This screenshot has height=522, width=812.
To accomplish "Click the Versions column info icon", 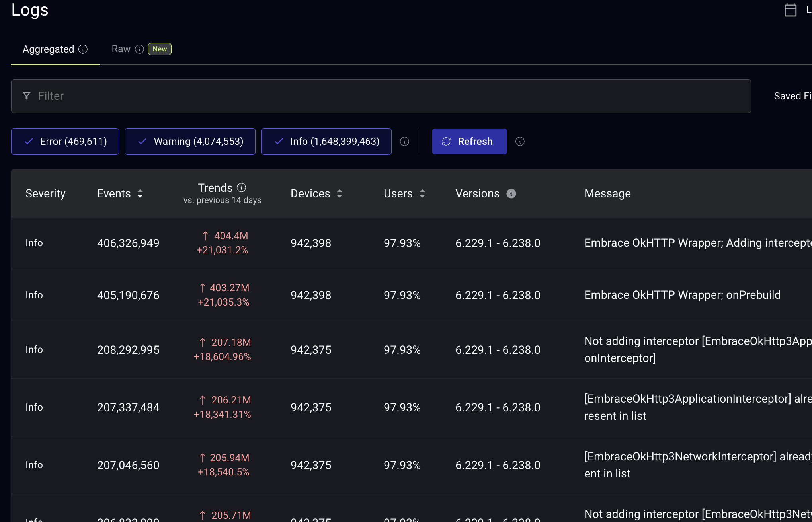I will click(x=511, y=193).
